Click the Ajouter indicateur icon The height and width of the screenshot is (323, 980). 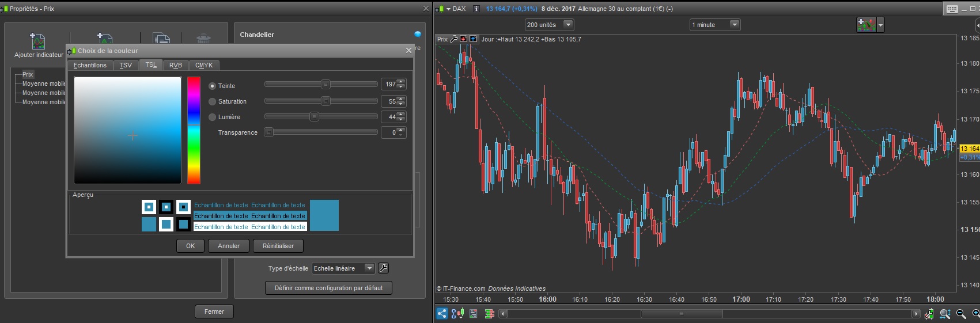point(37,41)
